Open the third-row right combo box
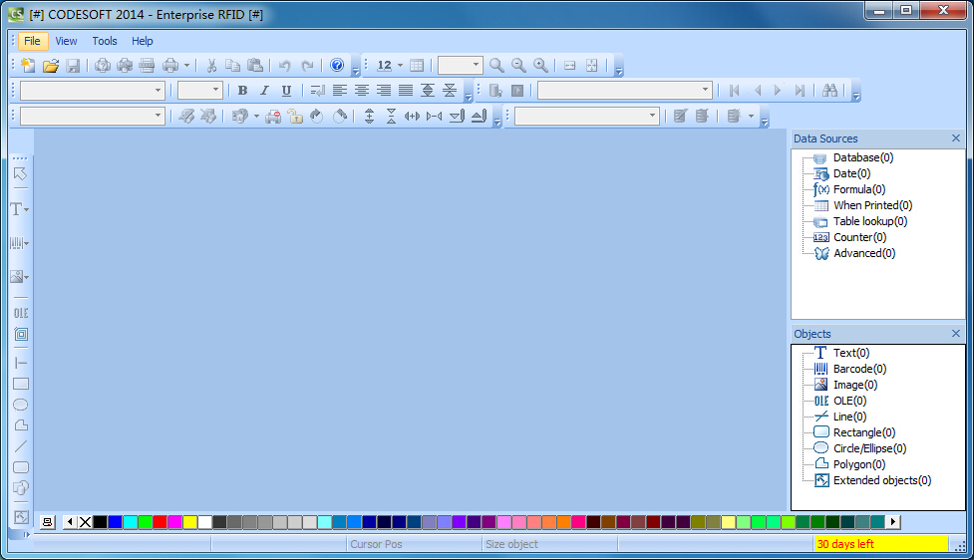 [x=586, y=117]
